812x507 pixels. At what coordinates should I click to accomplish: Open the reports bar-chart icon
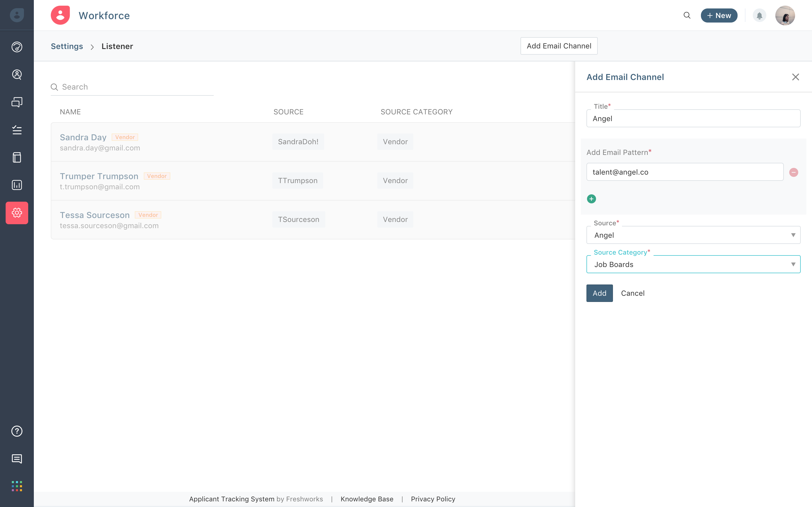click(x=17, y=185)
